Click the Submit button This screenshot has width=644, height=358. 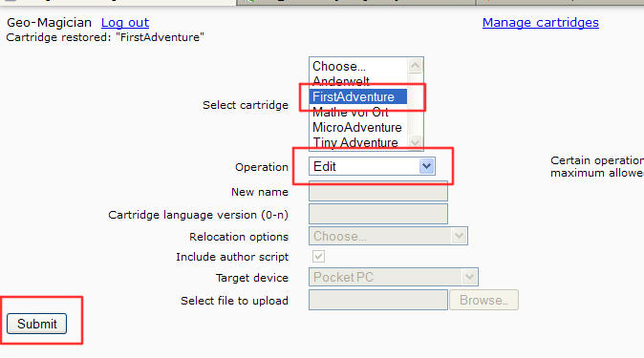click(x=36, y=324)
